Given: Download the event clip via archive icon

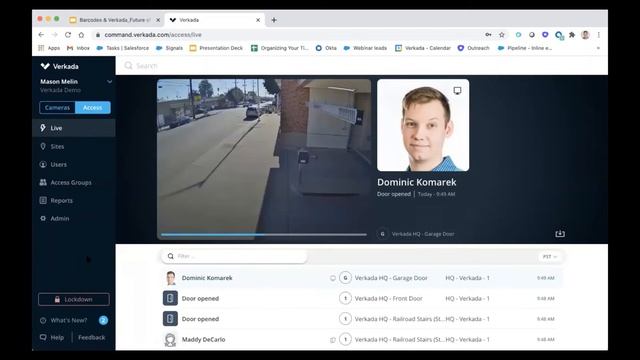Looking at the screenshot, I should [560, 233].
